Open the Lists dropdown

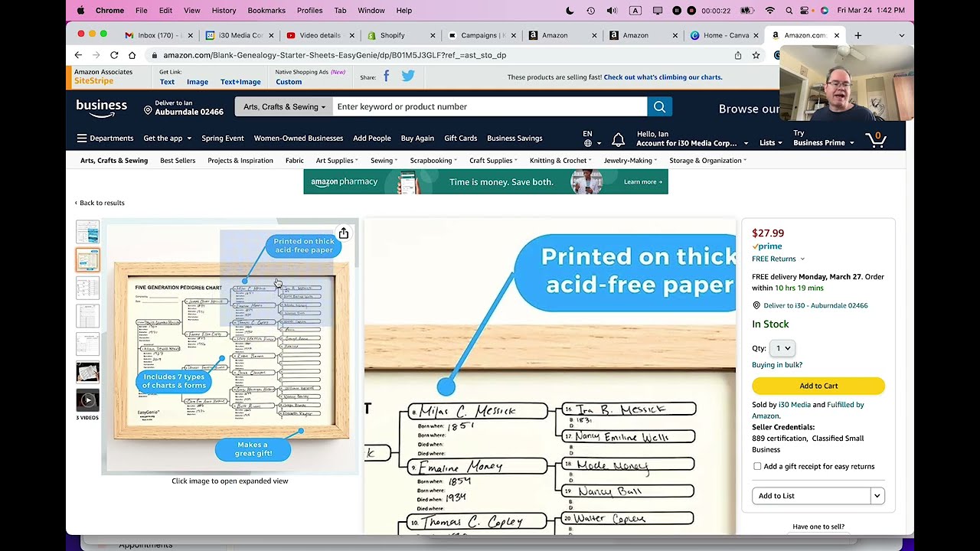click(x=771, y=143)
